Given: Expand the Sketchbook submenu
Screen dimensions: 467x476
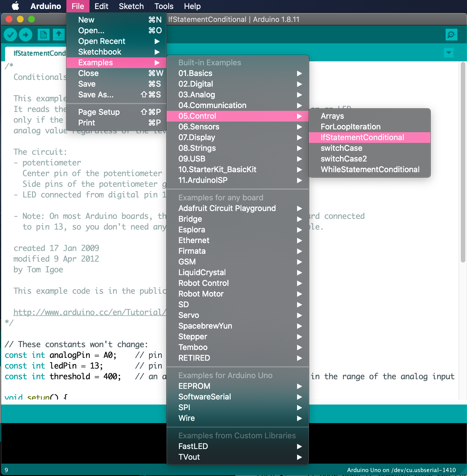Looking at the screenshot, I should (x=116, y=52).
